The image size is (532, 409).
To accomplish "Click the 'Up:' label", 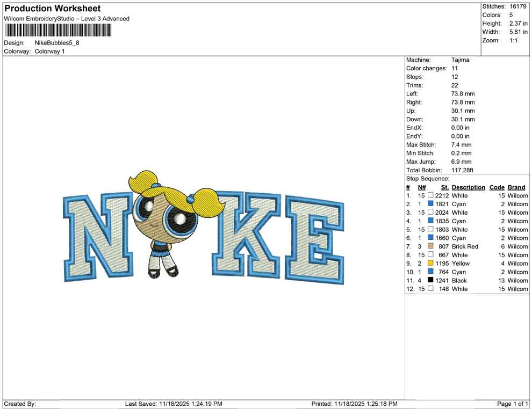I will (411, 111).
